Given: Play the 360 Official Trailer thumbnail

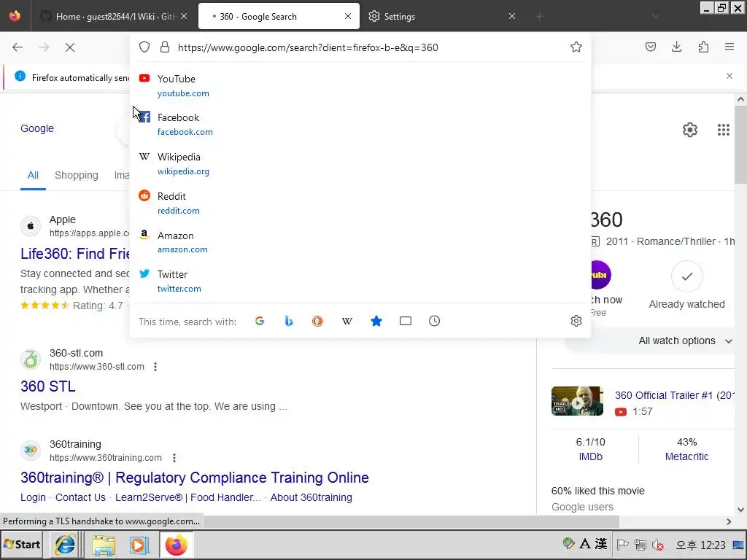Looking at the screenshot, I should 577,401.
